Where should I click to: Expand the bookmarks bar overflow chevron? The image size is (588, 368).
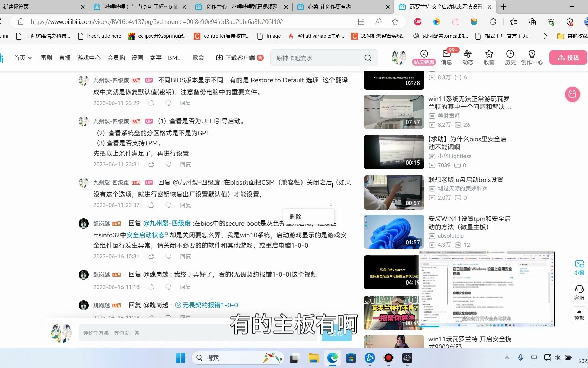coord(545,36)
